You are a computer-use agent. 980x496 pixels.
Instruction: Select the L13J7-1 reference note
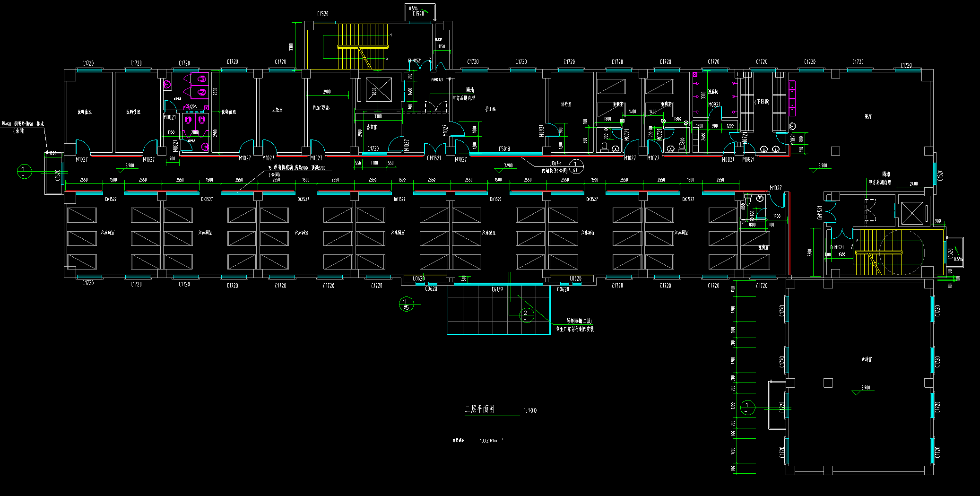click(555, 164)
